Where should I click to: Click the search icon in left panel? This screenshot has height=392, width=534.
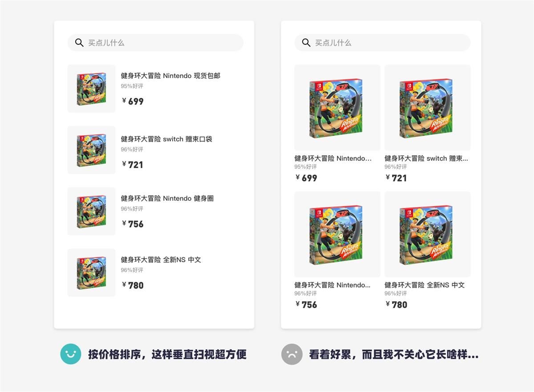point(79,43)
